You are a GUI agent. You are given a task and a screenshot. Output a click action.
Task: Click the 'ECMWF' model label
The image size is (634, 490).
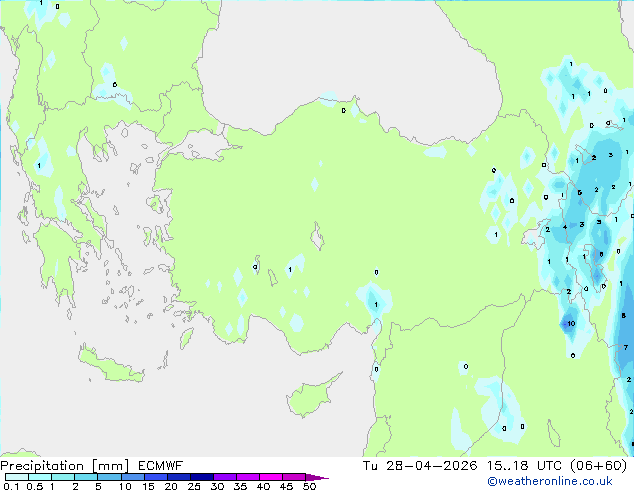(x=161, y=466)
